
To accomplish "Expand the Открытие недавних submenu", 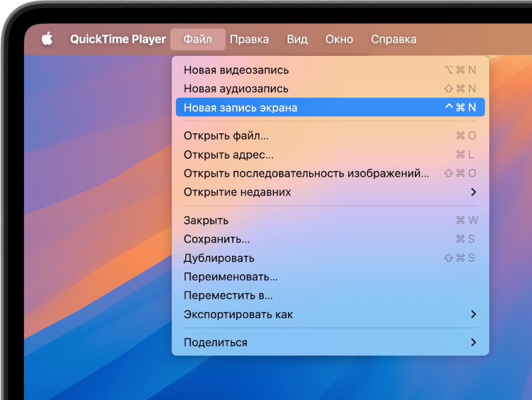I will pos(331,192).
